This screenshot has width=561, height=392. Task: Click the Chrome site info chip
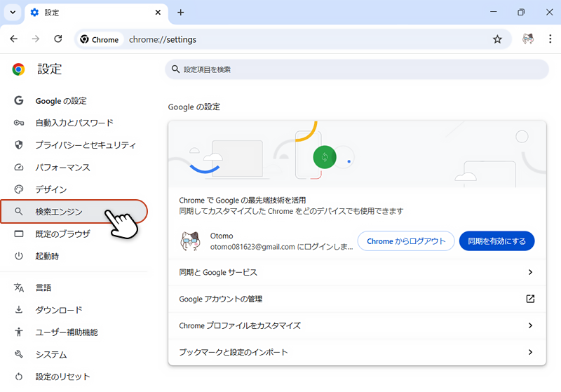pyautogui.click(x=100, y=39)
